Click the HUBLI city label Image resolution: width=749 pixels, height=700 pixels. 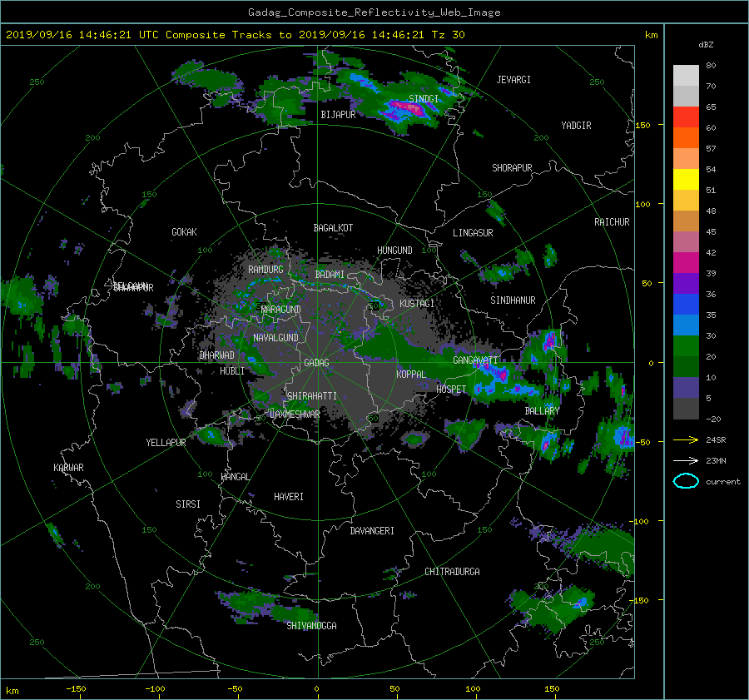click(x=232, y=371)
